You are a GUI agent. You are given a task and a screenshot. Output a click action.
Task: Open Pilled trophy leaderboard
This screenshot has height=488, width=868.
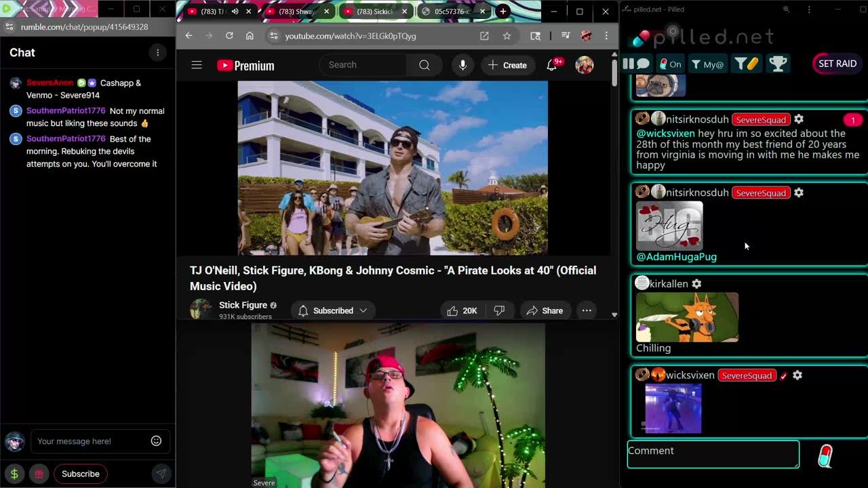[778, 64]
